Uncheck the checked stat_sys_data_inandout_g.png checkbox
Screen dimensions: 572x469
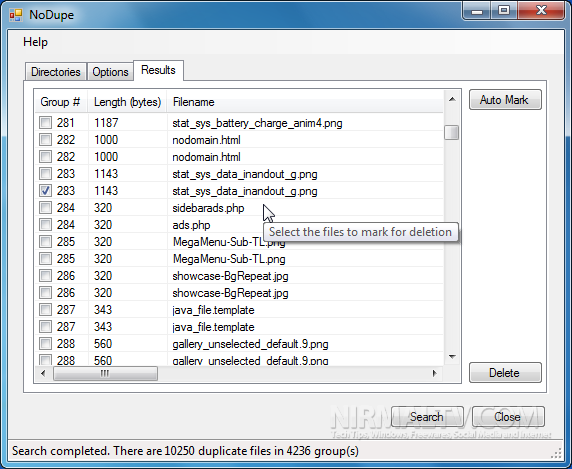tap(46, 191)
